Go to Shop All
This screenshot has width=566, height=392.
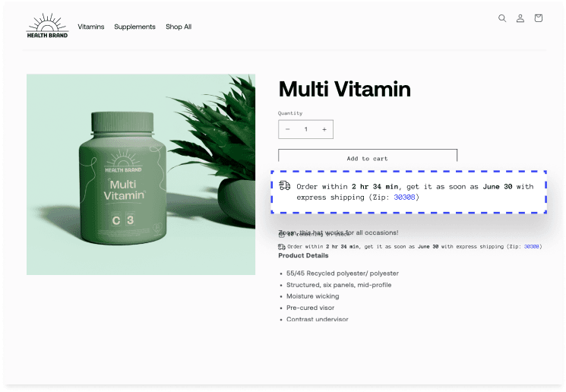pyautogui.click(x=179, y=27)
